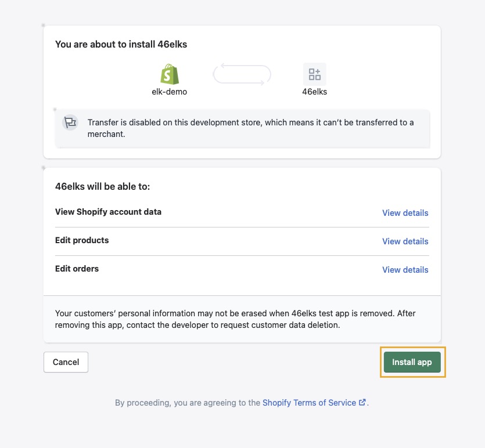Click the "46elks will be able to:" heading
This screenshot has height=448, width=485.
coord(102,187)
